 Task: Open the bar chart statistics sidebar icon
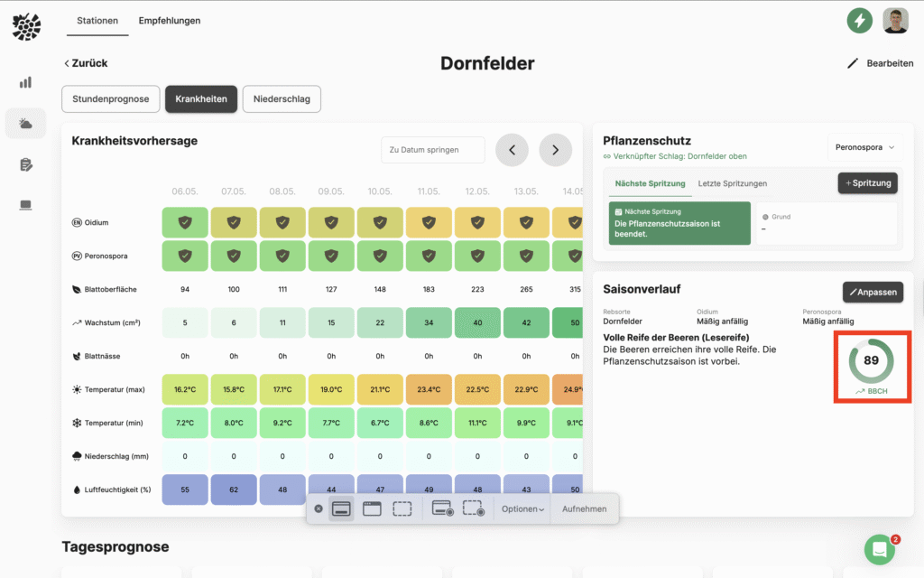(x=25, y=82)
